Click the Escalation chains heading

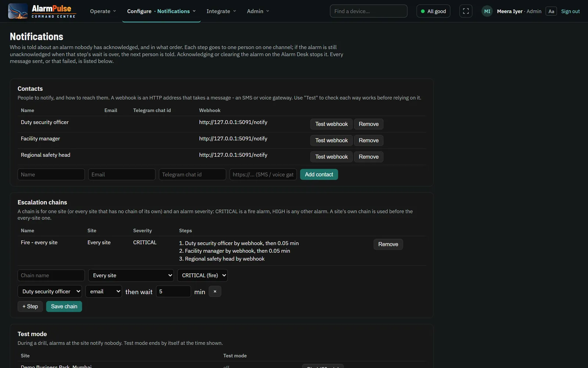click(x=42, y=202)
